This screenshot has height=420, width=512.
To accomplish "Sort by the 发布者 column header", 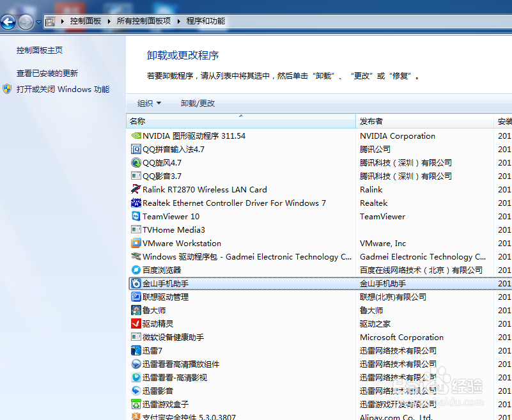I will click(x=424, y=121).
